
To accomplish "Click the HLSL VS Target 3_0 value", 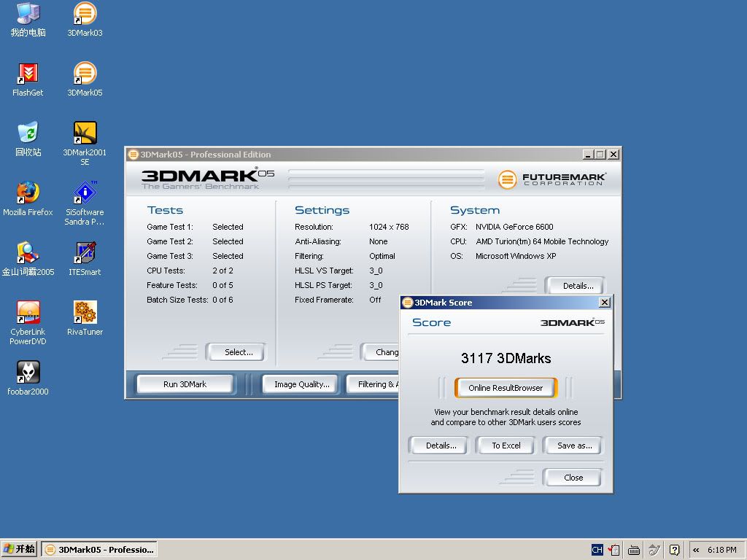I will (376, 271).
